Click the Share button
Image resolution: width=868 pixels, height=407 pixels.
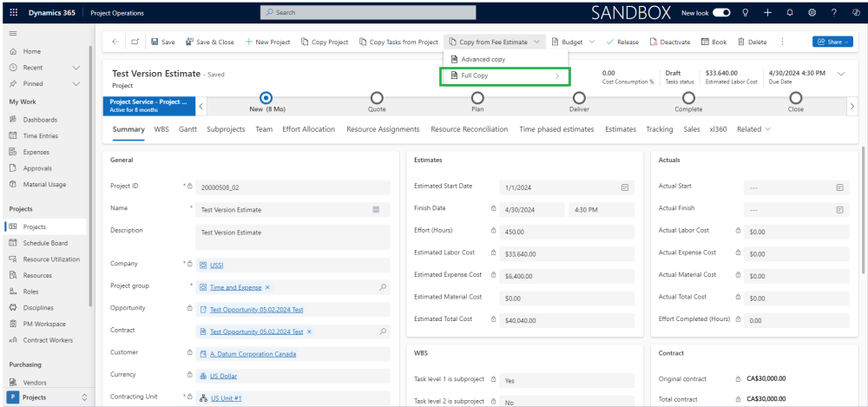click(x=832, y=42)
